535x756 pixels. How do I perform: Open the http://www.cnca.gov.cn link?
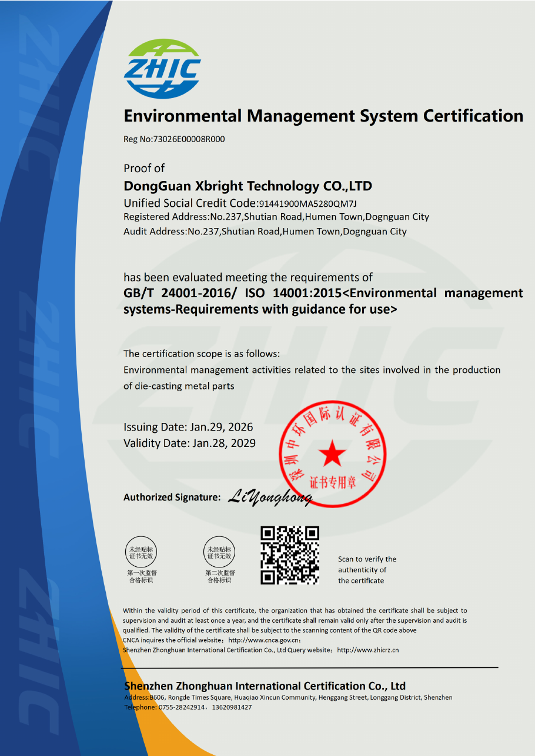(x=264, y=640)
